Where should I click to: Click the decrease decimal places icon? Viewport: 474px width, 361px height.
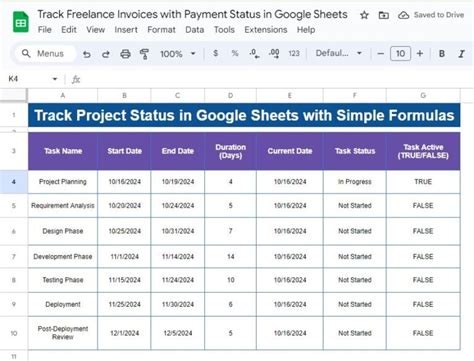pos(254,54)
